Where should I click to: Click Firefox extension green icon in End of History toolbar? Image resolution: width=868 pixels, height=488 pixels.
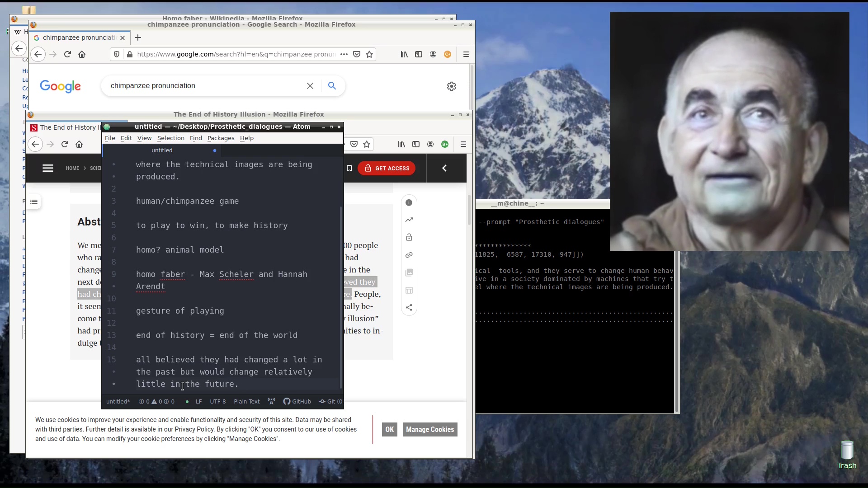tap(445, 144)
